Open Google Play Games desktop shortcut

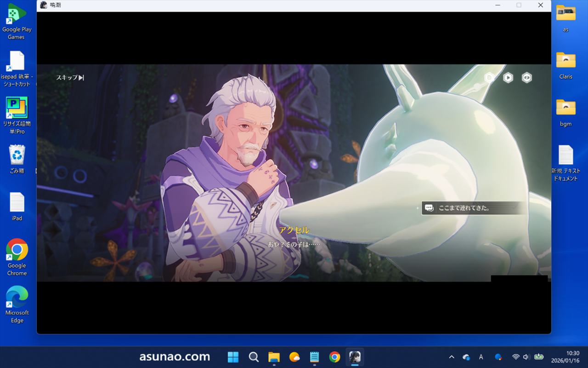17,21
